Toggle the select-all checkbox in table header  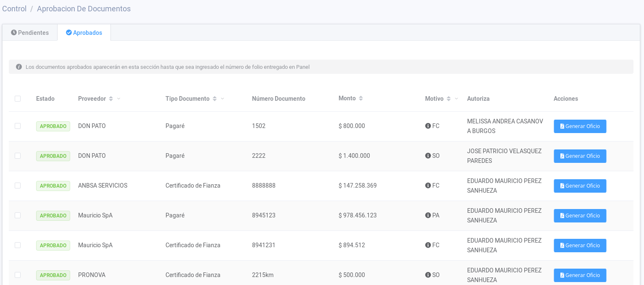tap(18, 99)
